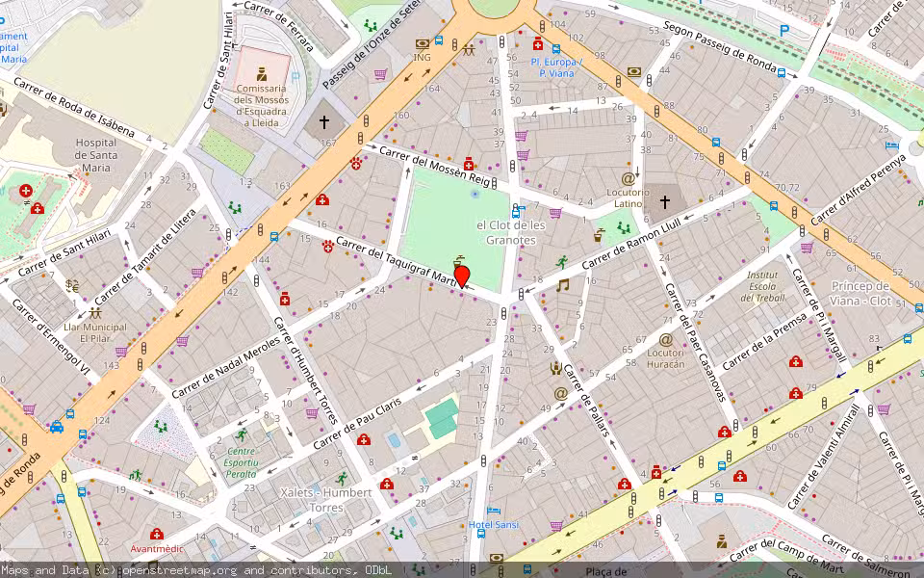Image resolution: width=924 pixels, height=578 pixels.
Task: Click the blue Pl. Europa / P. Viana stop label
Action: pos(556,67)
